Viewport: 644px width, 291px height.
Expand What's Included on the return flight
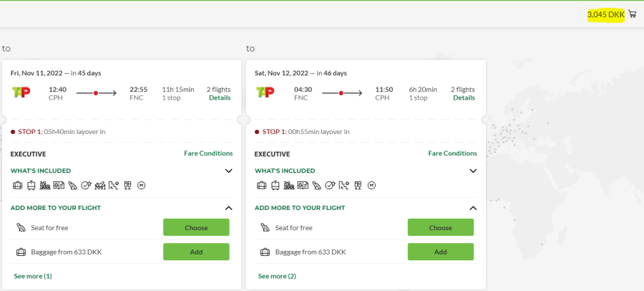pos(472,171)
